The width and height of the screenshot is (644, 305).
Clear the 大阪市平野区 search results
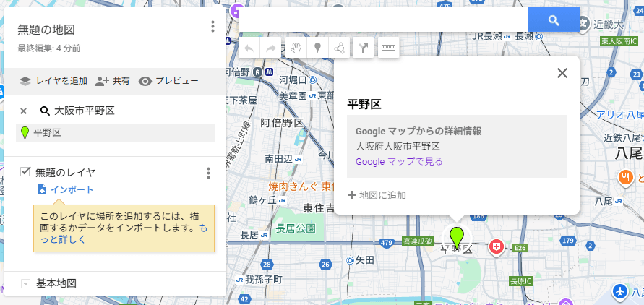[x=23, y=111]
